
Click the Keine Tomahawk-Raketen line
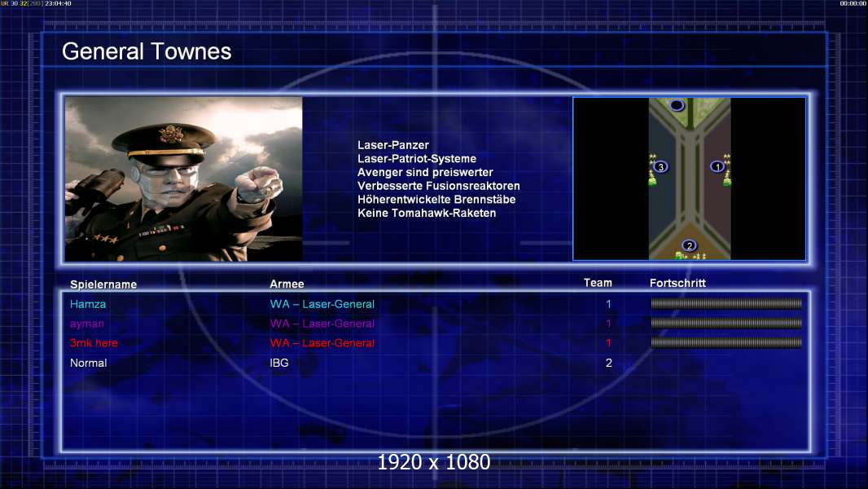(427, 214)
